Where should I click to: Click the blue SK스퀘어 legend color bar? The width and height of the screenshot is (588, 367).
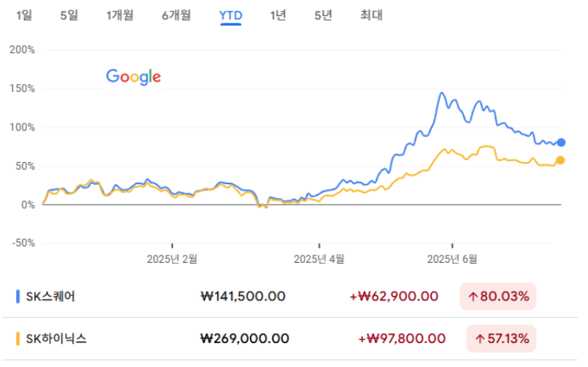pos(18,296)
